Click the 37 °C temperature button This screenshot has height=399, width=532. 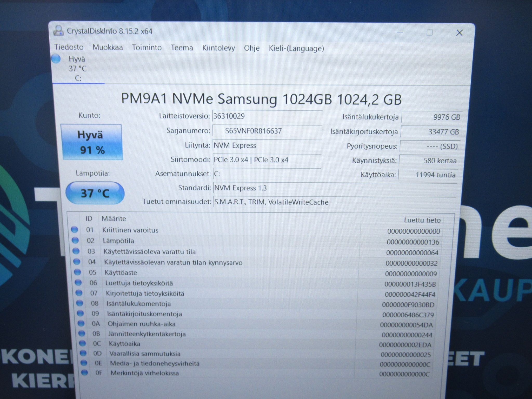coord(95,193)
